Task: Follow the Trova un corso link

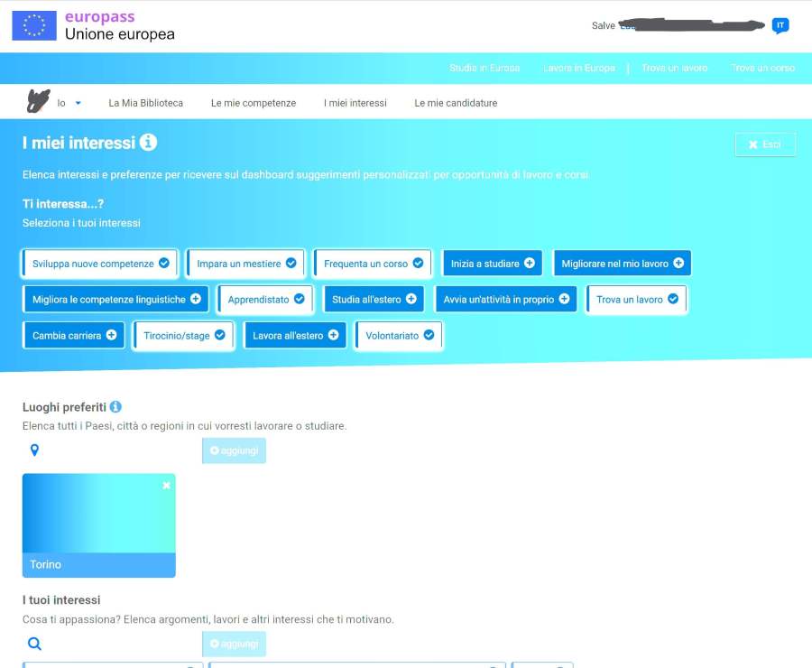Action: [x=762, y=68]
